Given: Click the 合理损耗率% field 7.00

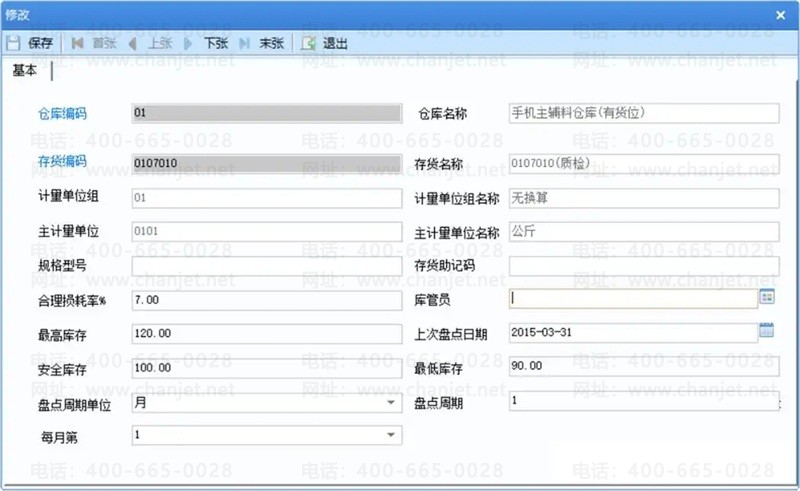Looking at the screenshot, I should pos(267,300).
